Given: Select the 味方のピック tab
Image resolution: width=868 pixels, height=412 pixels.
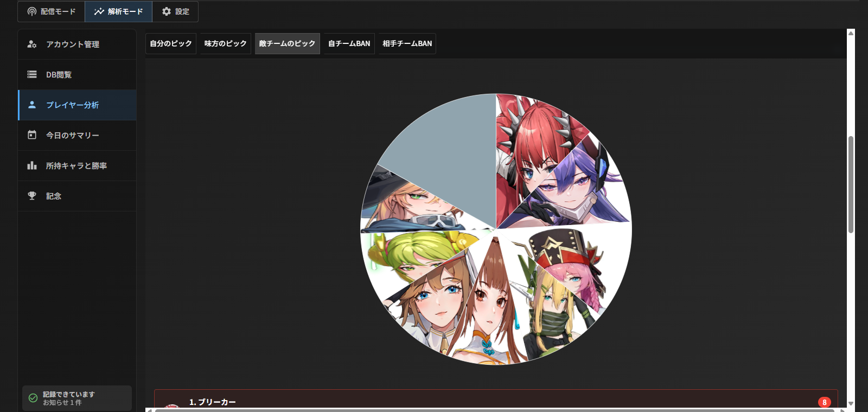Looking at the screenshot, I should point(226,43).
